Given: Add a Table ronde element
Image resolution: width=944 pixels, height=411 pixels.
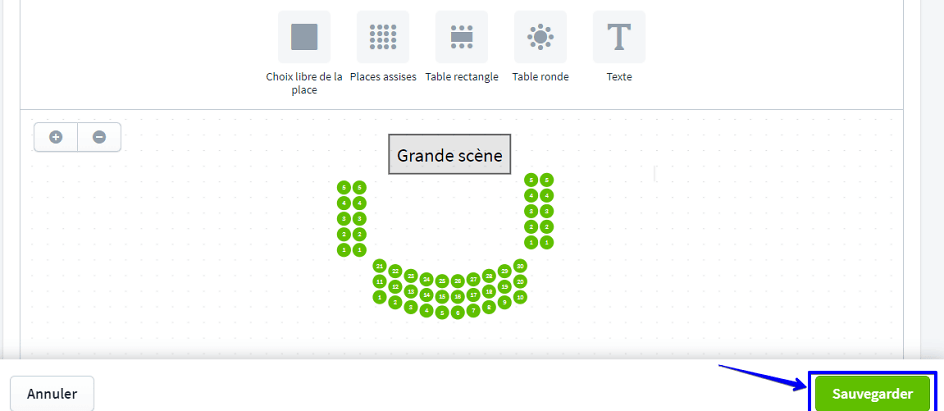Looking at the screenshot, I should 540,38.
